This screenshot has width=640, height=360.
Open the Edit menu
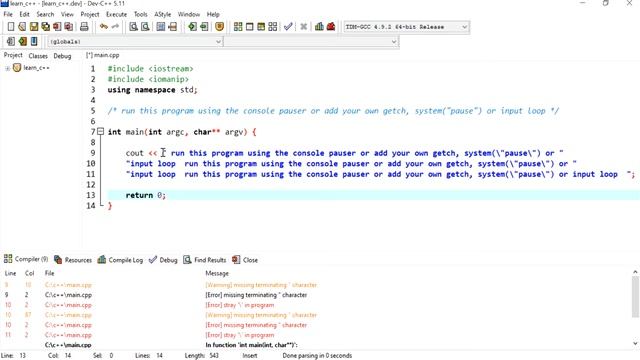tap(24, 14)
